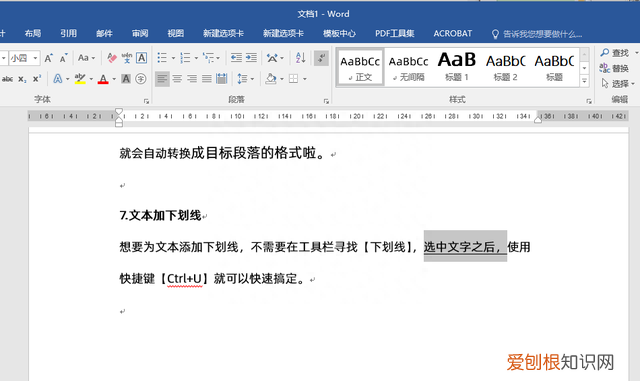
Task: Justify paragraph text
Action: click(x=207, y=79)
